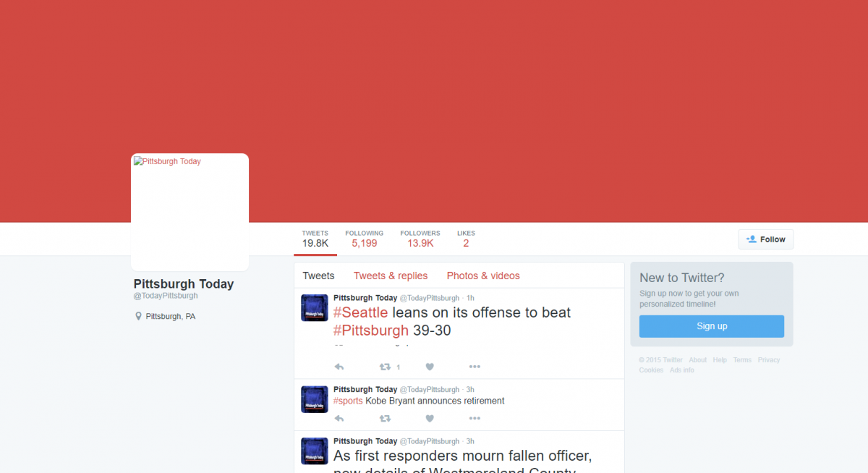View the 13.9K Followers list
This screenshot has width=868, height=473.
coord(420,239)
